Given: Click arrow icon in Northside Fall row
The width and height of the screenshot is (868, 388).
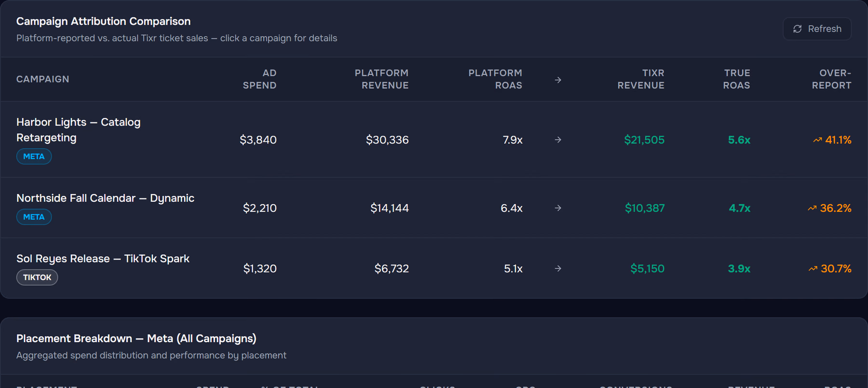Looking at the screenshot, I should 558,208.
